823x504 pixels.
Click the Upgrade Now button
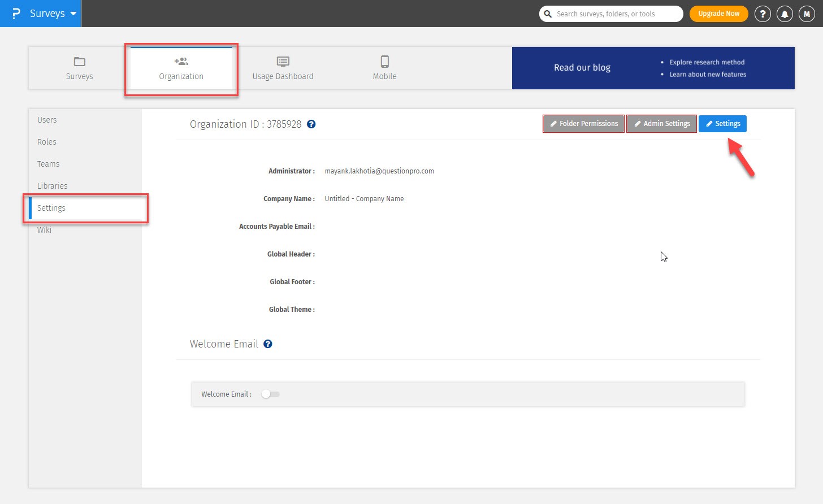[718, 14]
